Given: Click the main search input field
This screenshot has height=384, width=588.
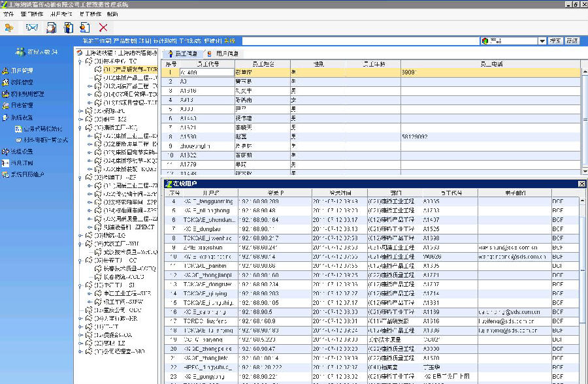Looking at the screenshot, I should pyautogui.click(x=359, y=41).
